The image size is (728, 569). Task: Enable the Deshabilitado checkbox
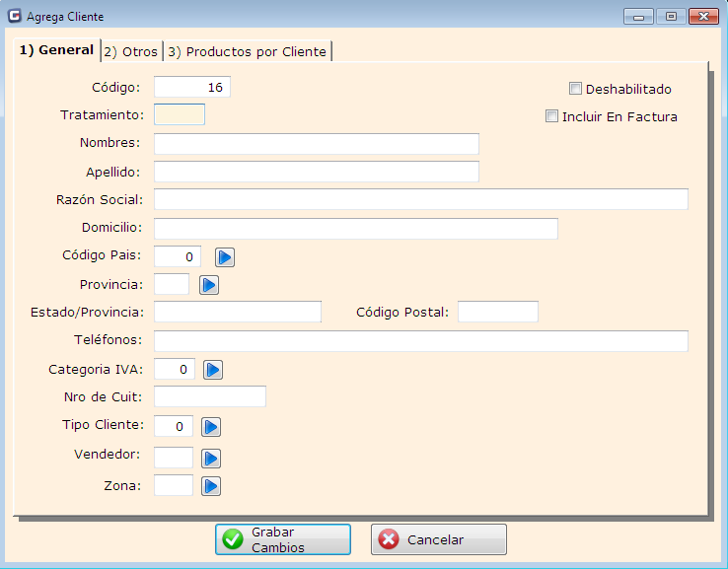[576, 89]
